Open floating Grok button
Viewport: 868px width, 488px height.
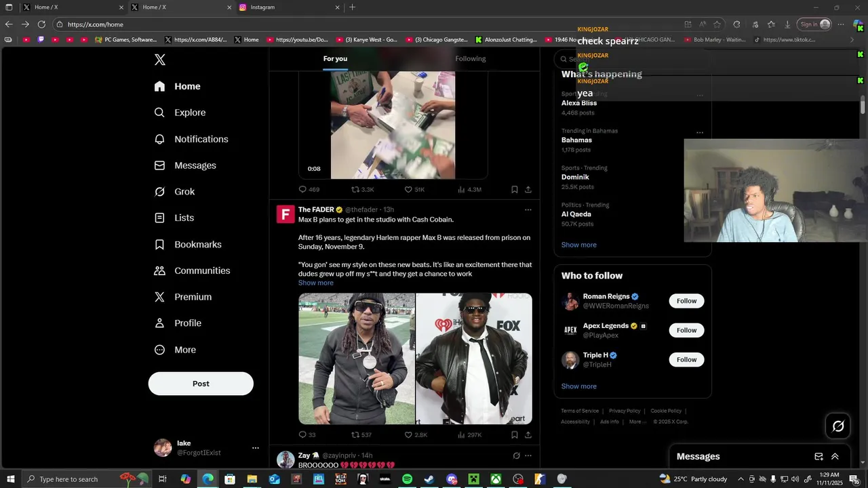click(x=838, y=426)
